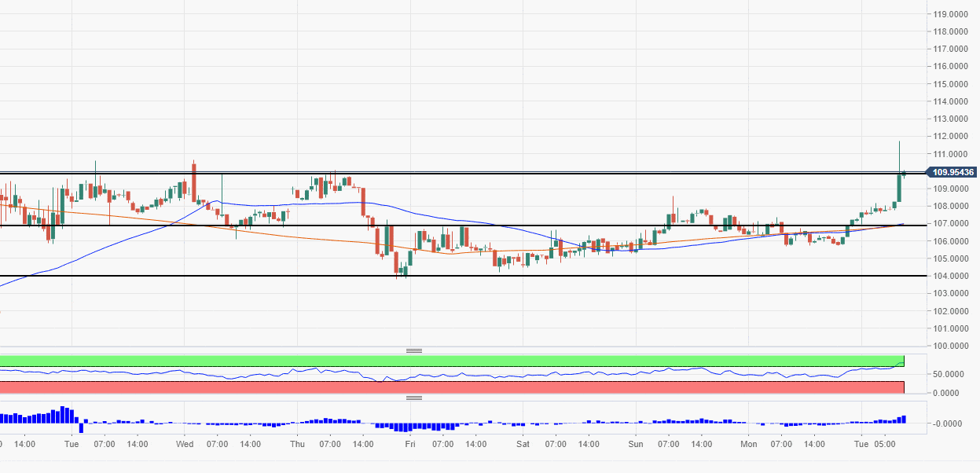Select the horizontal support line at 104.0000
The image size is (980, 473).
pyautogui.click(x=236, y=276)
